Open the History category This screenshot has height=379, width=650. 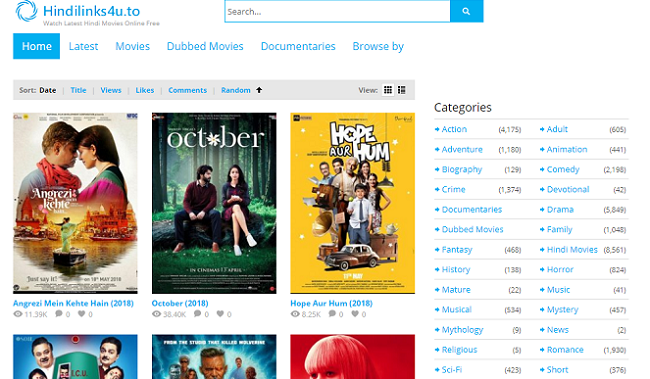pos(456,270)
